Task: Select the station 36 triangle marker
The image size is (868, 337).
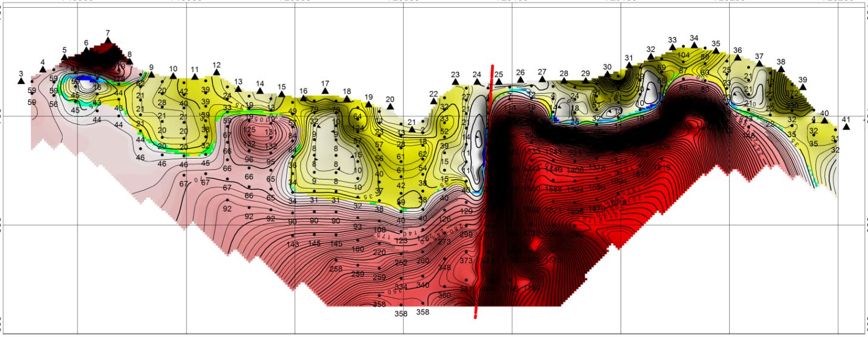Action: (x=737, y=58)
